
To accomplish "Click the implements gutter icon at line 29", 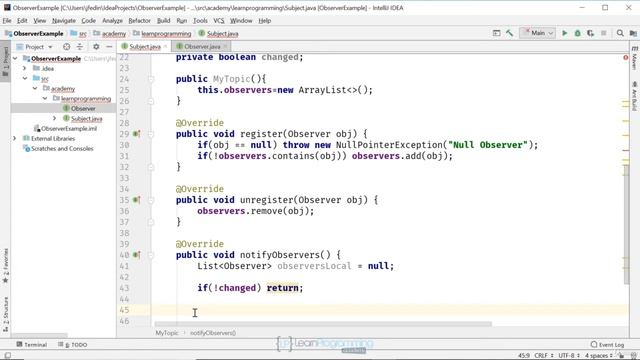I will point(137,134).
